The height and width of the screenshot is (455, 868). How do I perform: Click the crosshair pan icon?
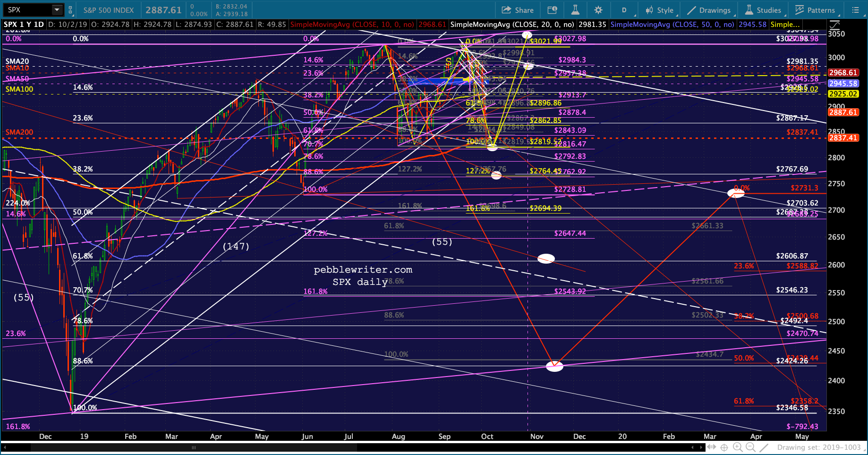coord(724,447)
